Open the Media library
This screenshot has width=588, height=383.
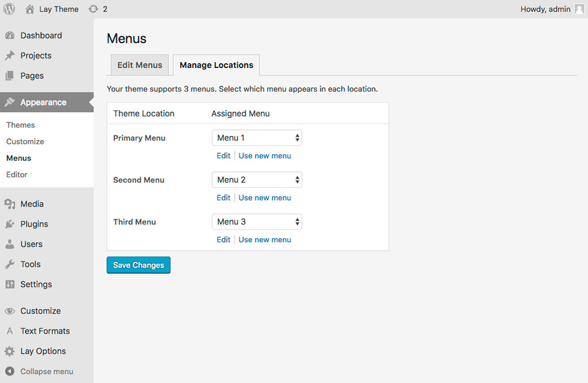pyautogui.click(x=31, y=203)
